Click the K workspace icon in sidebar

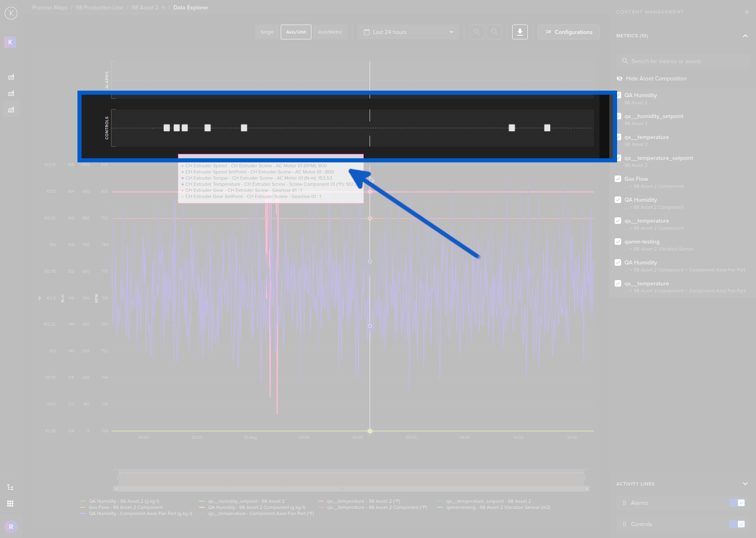(x=10, y=42)
